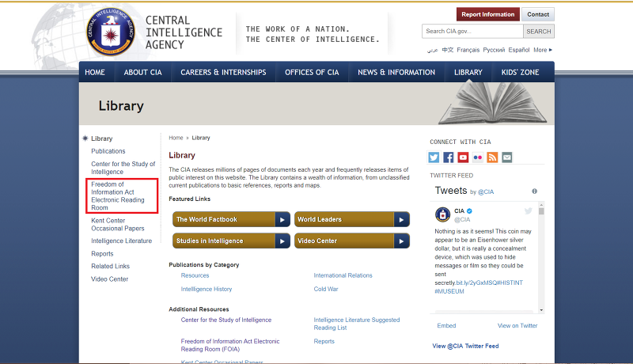Switch language to Русский

pos(494,50)
